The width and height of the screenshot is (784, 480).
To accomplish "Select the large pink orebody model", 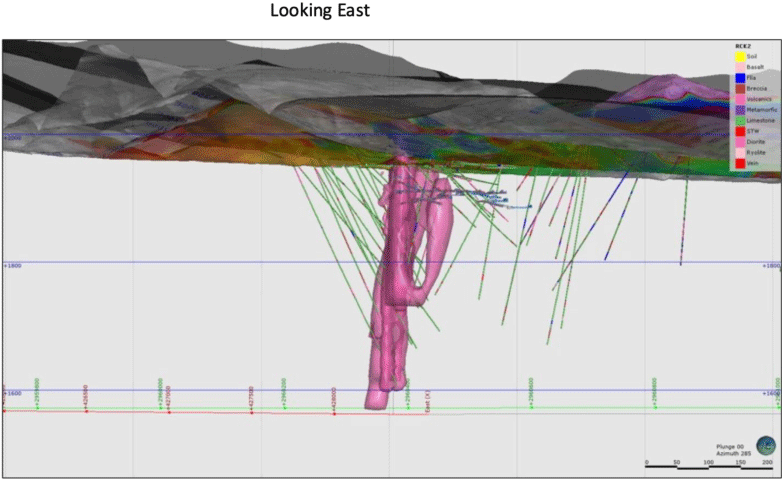I will coord(395,300).
